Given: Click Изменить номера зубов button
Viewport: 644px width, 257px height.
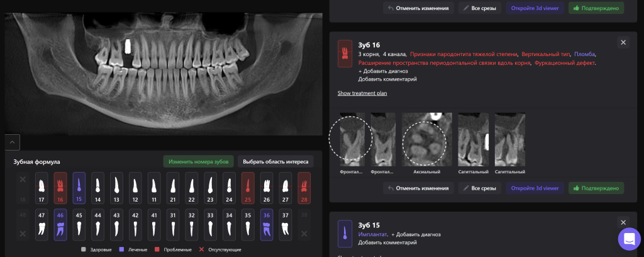Looking at the screenshot, I should (x=198, y=161).
